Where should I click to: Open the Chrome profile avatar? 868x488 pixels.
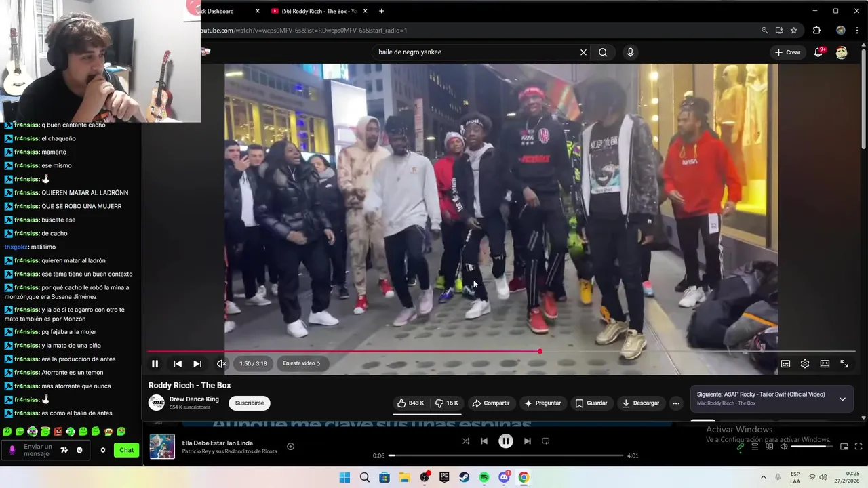pos(841,30)
